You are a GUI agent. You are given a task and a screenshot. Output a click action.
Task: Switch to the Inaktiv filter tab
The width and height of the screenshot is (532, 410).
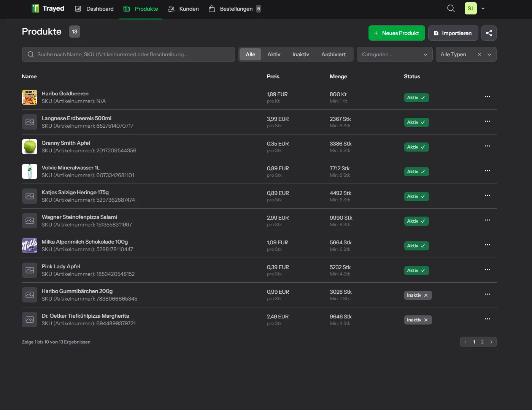click(300, 54)
